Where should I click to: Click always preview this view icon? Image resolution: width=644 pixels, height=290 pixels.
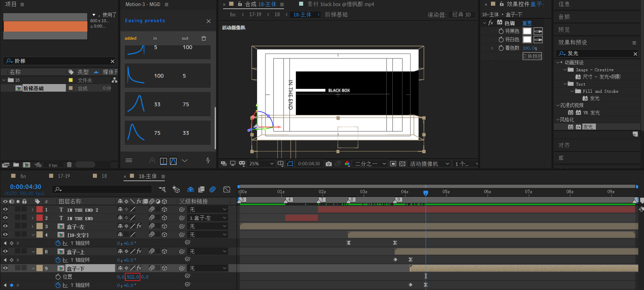[224, 164]
